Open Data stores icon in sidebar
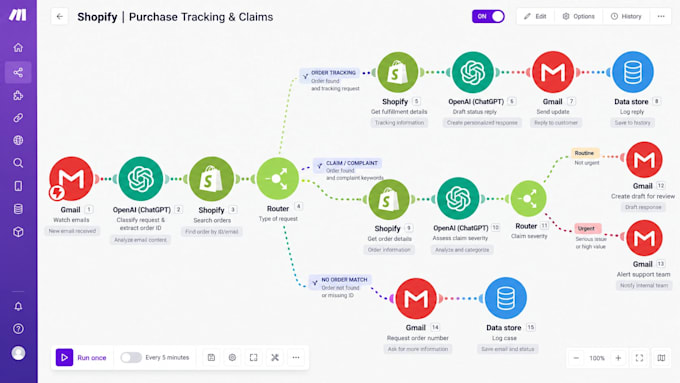Screen dimensions: 680x383 coord(18,209)
